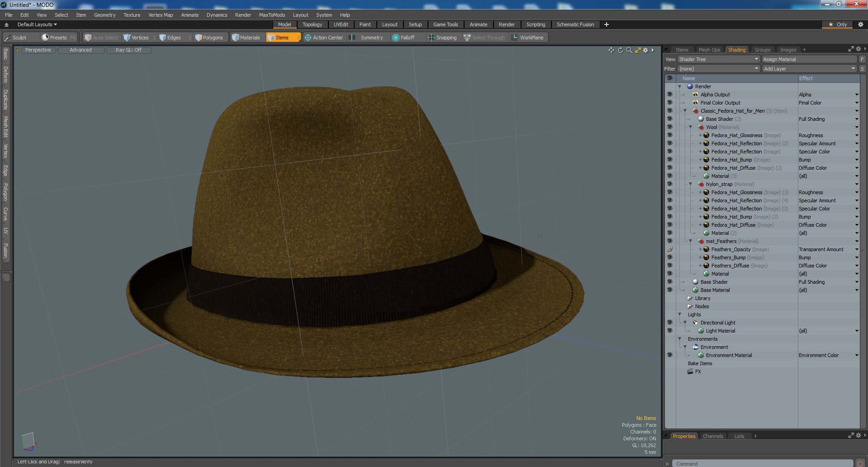Click the Perspective view button
868x467 pixels.
(38, 50)
